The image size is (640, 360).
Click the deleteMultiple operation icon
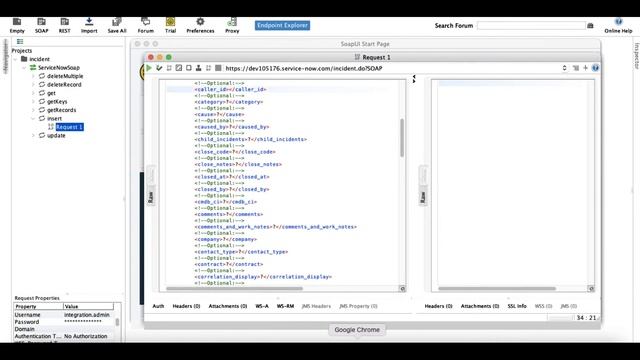42,76
